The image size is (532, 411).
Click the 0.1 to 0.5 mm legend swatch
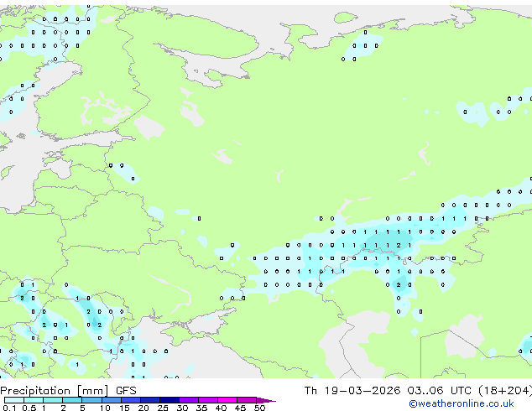click(14, 400)
